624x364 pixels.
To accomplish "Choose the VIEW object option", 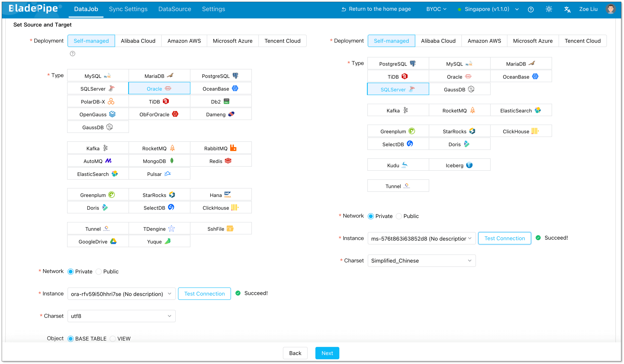I will [x=113, y=339].
